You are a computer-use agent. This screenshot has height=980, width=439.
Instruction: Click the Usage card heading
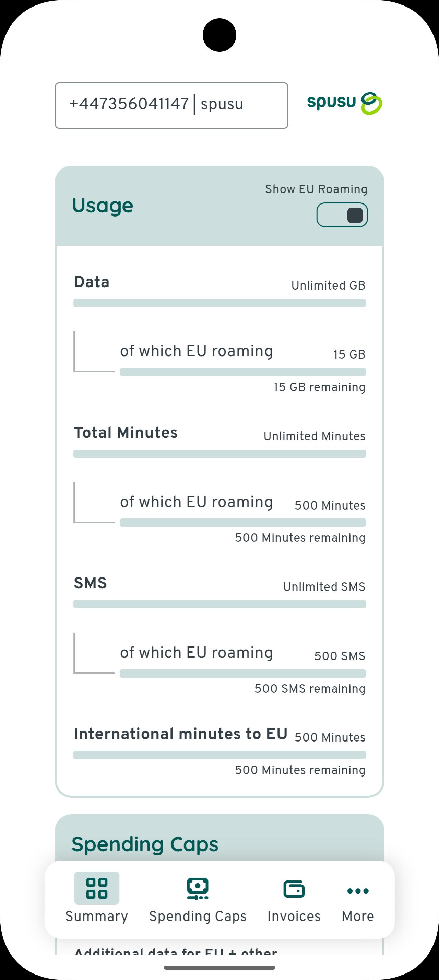[x=103, y=206]
